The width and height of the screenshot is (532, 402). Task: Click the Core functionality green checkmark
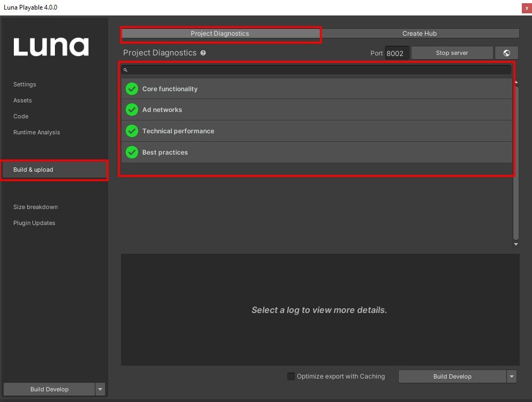click(x=132, y=89)
